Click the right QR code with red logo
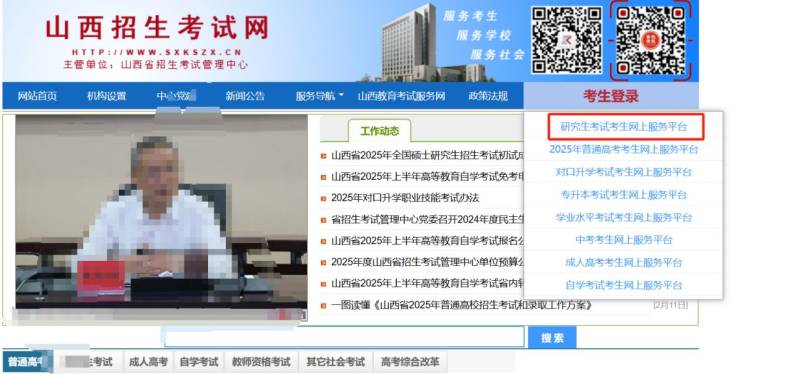Viewport: 800px width, 374px height. pos(651,40)
